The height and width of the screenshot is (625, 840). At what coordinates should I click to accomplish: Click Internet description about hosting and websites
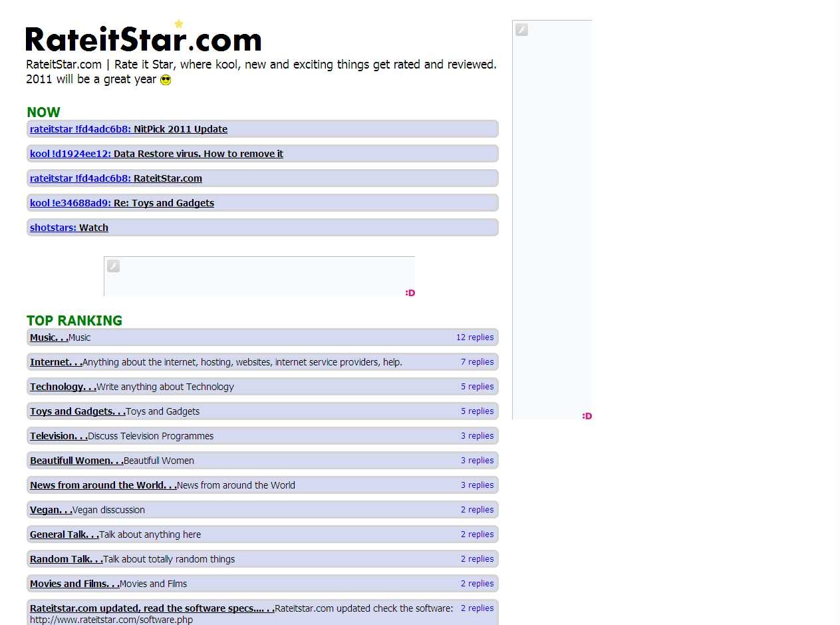[242, 362]
